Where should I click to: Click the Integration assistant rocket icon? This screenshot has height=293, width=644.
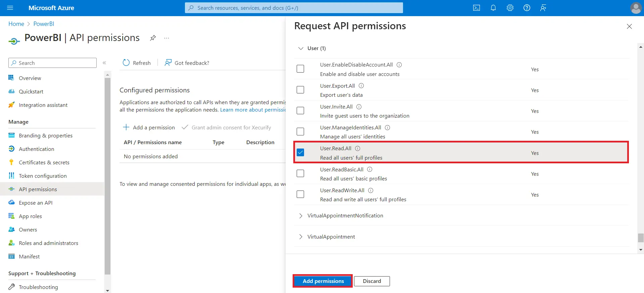click(11, 105)
